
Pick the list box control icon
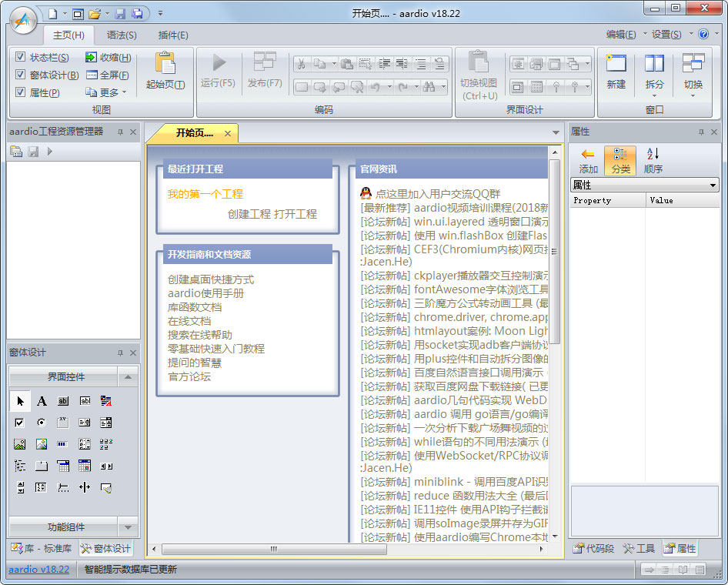pos(85,423)
